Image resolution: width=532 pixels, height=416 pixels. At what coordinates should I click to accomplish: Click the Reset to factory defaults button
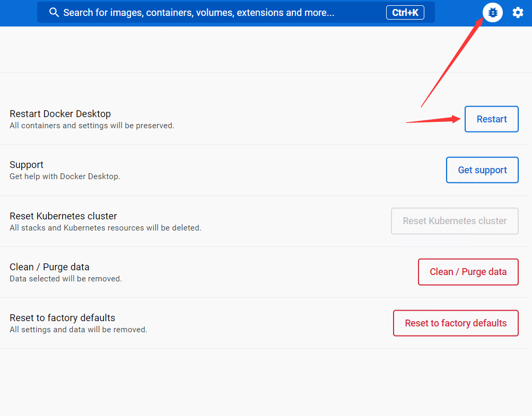[456, 323]
